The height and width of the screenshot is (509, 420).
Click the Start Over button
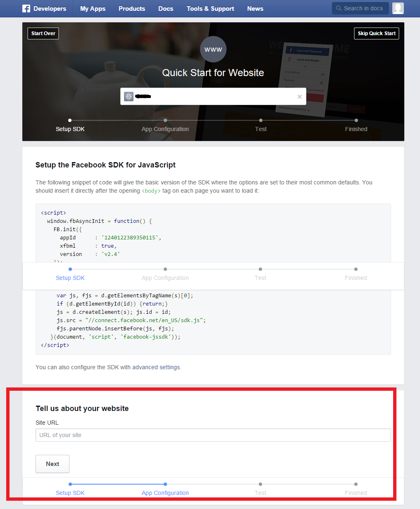(x=43, y=33)
